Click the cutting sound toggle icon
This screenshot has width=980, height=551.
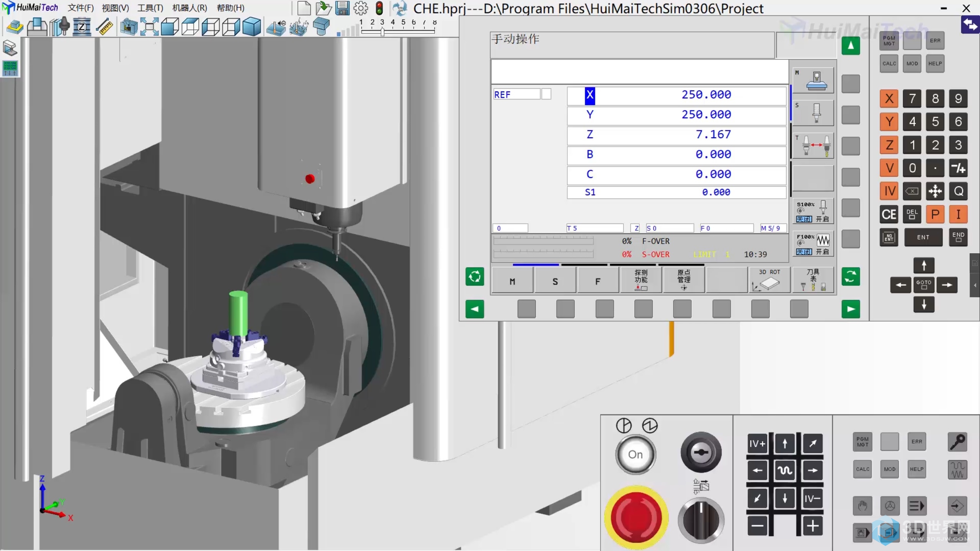[x=276, y=27]
